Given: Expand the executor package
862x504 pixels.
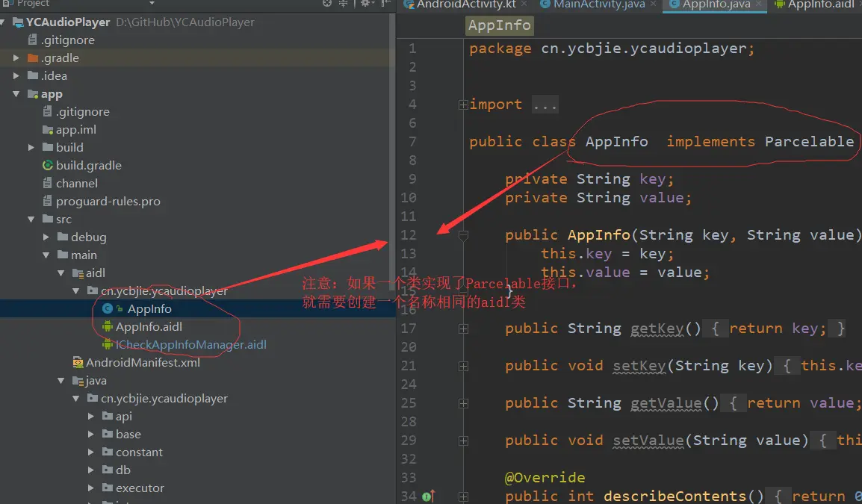Looking at the screenshot, I should click(x=91, y=488).
